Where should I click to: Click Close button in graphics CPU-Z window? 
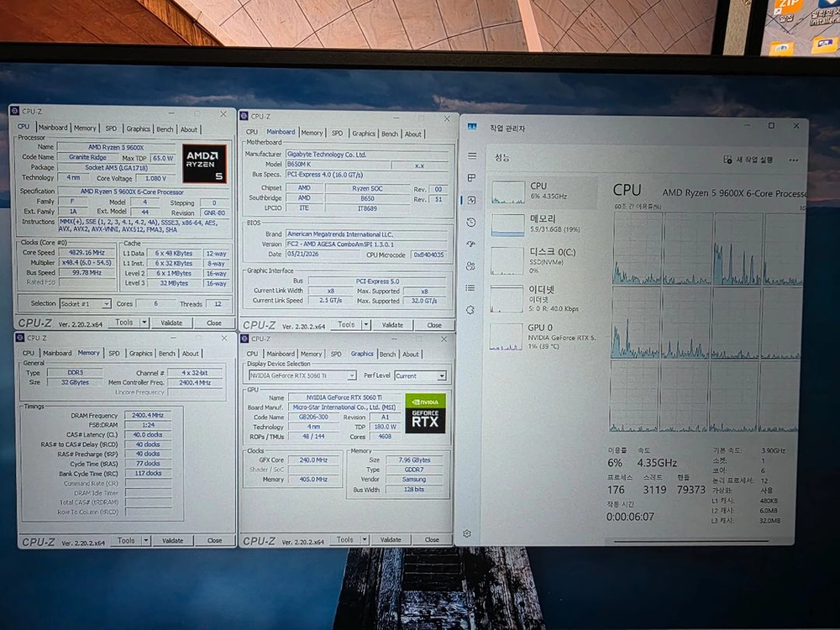pyautogui.click(x=432, y=539)
